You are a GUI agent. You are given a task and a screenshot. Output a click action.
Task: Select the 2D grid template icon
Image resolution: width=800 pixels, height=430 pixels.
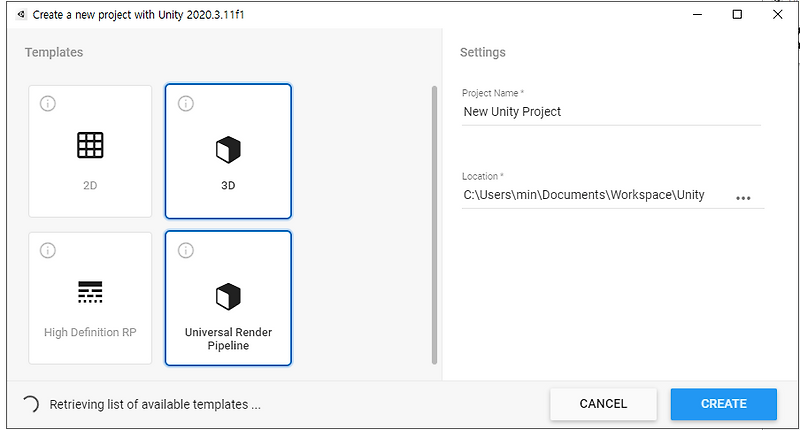pos(90,146)
